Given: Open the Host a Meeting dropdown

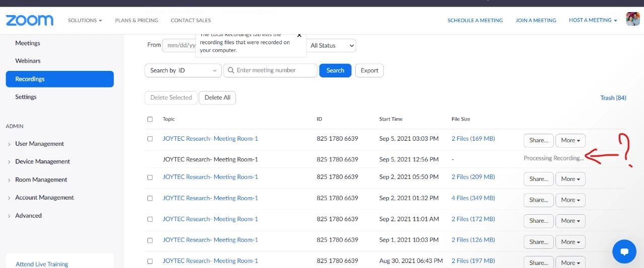Looking at the screenshot, I should [593, 21].
